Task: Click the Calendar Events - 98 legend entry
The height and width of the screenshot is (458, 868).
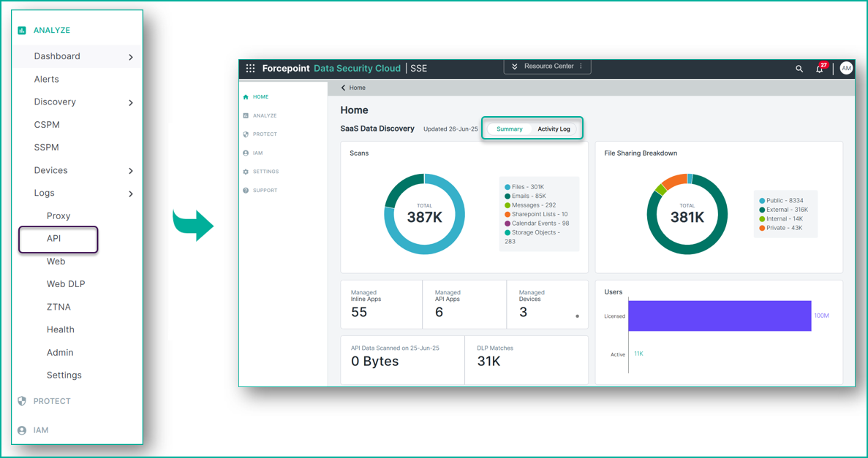Action: (537, 224)
